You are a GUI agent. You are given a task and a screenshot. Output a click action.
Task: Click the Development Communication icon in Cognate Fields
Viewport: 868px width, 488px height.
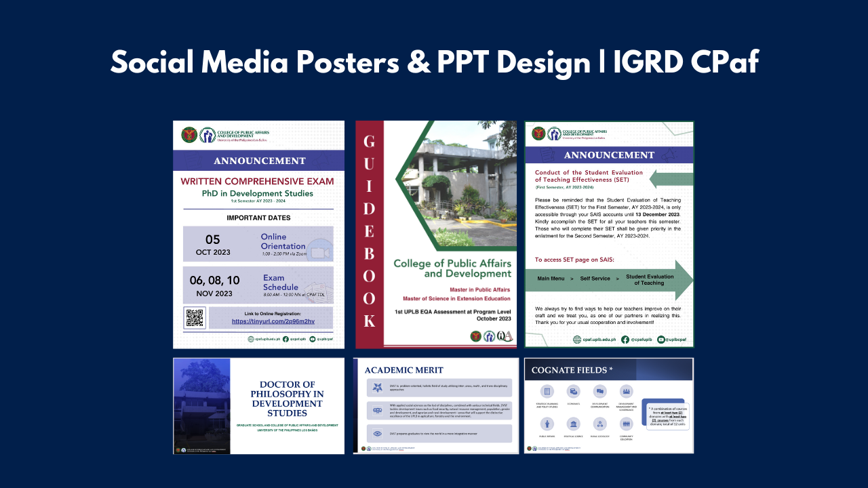599,392
